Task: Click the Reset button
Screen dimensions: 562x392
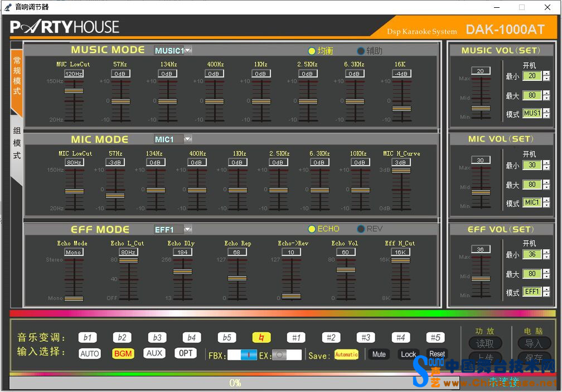Action: (437, 354)
